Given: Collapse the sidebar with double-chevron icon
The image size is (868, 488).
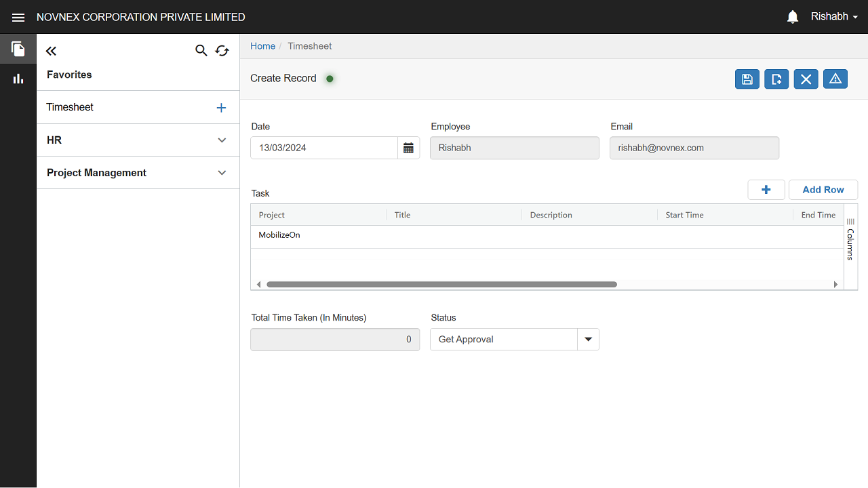Looking at the screenshot, I should tap(51, 51).
